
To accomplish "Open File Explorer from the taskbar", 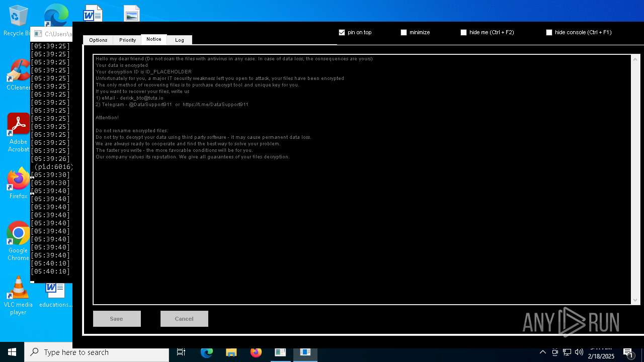I will (x=231, y=352).
